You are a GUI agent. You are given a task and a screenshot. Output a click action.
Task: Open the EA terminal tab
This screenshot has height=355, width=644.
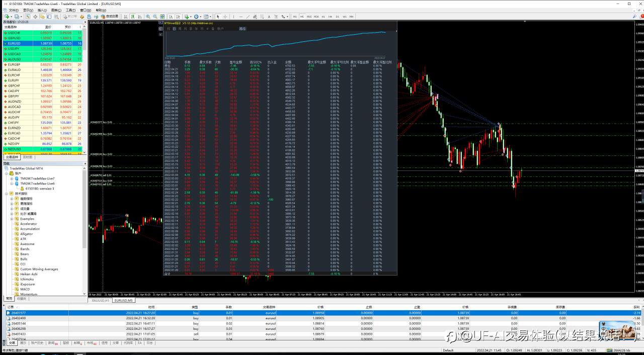140,343
